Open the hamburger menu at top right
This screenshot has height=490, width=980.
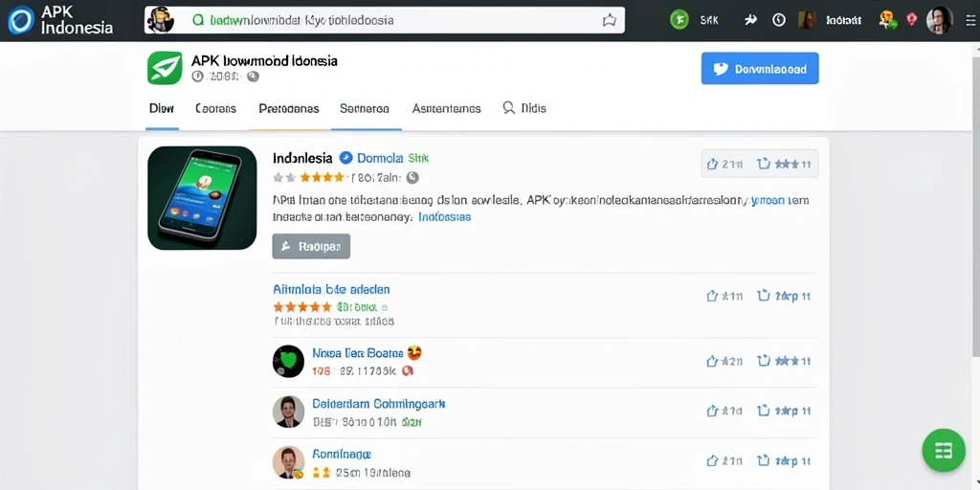click(x=969, y=20)
